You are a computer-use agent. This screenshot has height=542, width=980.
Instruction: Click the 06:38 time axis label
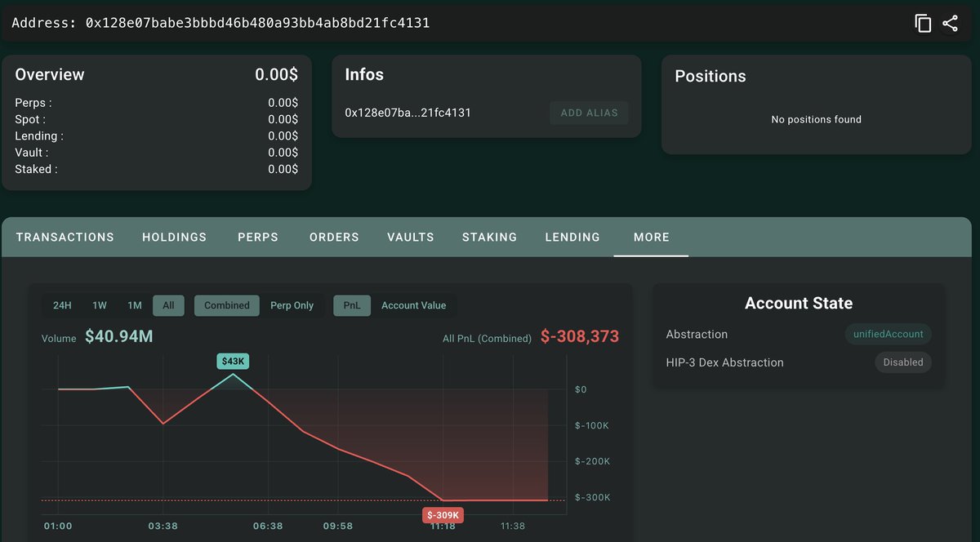click(268, 526)
